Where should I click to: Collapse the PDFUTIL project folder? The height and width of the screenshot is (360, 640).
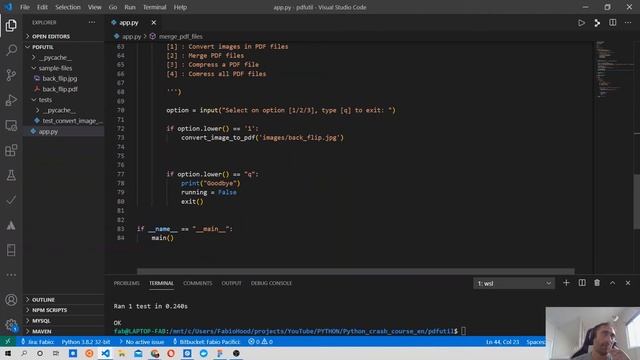(64, 47)
